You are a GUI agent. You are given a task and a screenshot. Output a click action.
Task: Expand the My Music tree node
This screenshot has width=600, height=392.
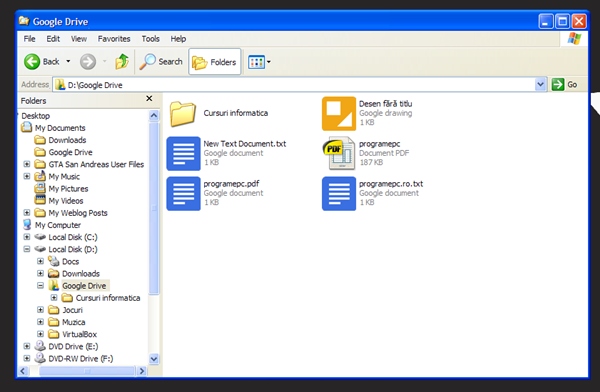[x=26, y=176]
